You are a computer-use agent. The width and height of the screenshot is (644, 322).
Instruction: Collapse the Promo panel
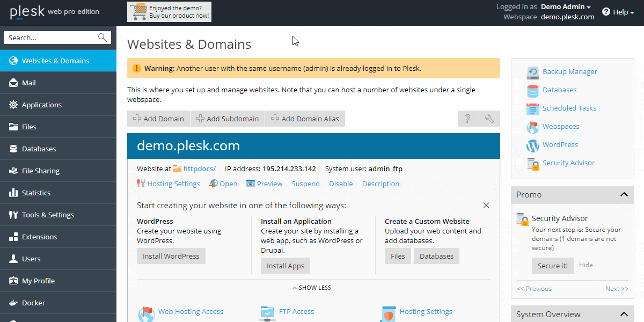624,194
